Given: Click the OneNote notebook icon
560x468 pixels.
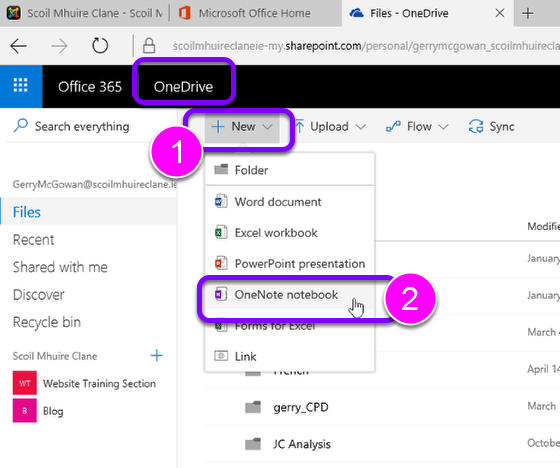Looking at the screenshot, I should (x=221, y=294).
